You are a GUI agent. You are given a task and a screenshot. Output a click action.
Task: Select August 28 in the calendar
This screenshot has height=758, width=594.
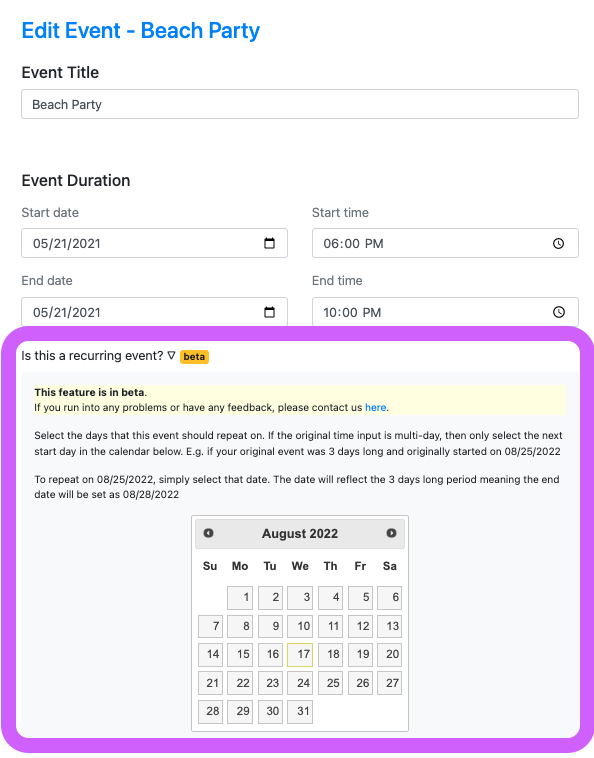(210, 712)
